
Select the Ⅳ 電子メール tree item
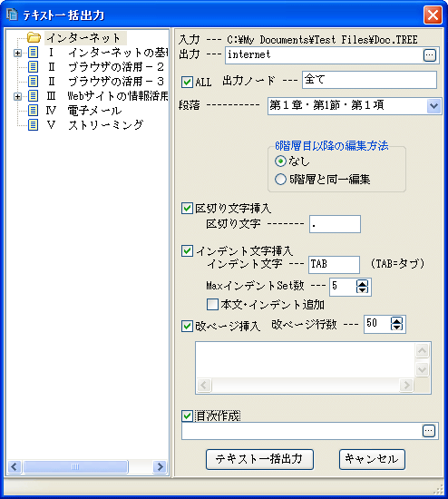(x=83, y=111)
